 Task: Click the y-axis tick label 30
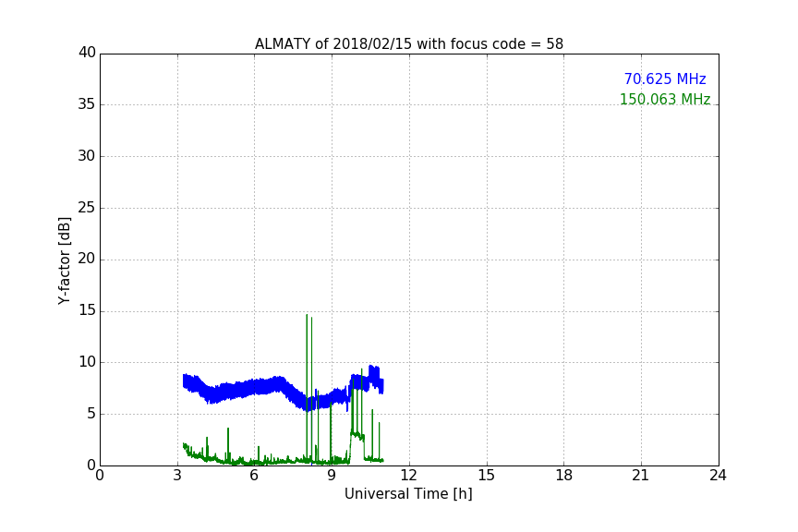pyautogui.click(x=87, y=156)
